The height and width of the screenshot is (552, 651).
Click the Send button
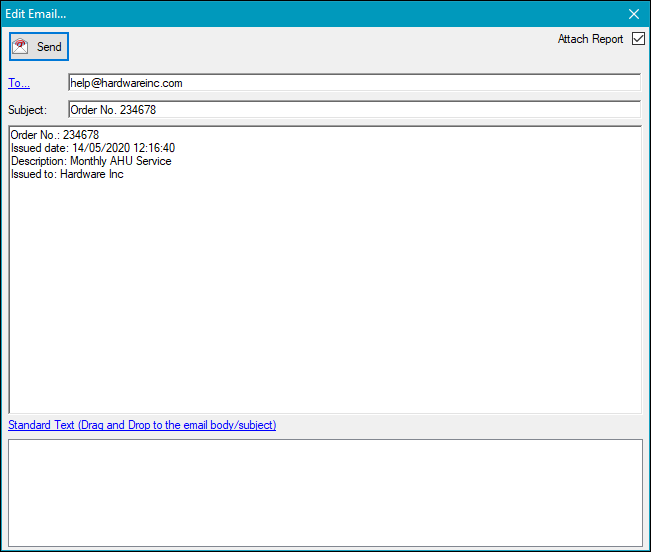[x=39, y=46]
